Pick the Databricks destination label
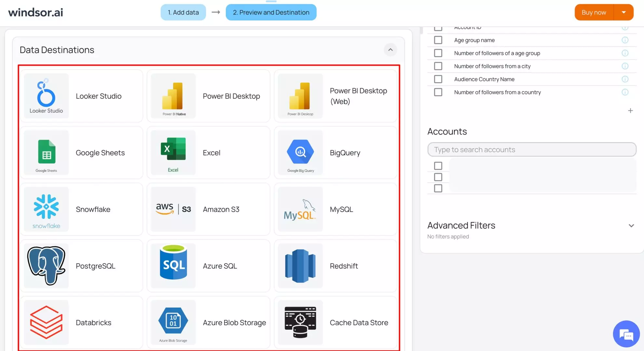The width and height of the screenshot is (644, 351). pos(93,322)
